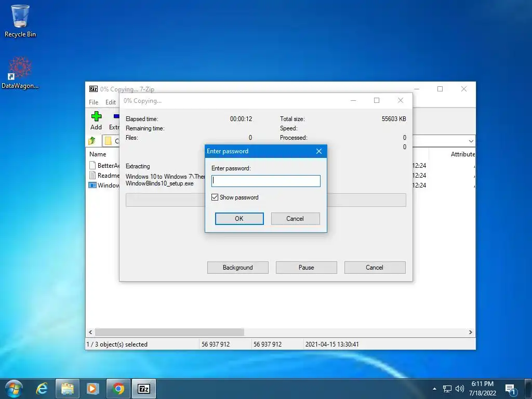The height and width of the screenshot is (399, 532).
Task: Expand the 7-Zip address path dropdown
Action: click(471, 141)
